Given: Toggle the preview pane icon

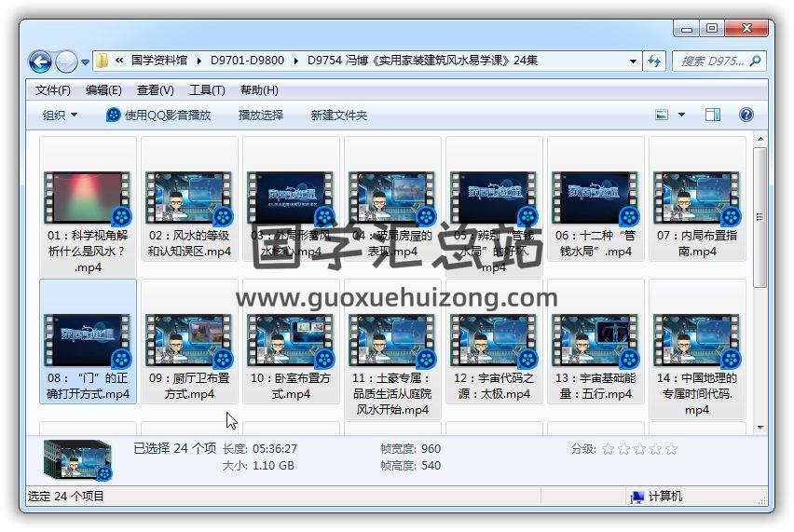Looking at the screenshot, I should tap(713, 115).
